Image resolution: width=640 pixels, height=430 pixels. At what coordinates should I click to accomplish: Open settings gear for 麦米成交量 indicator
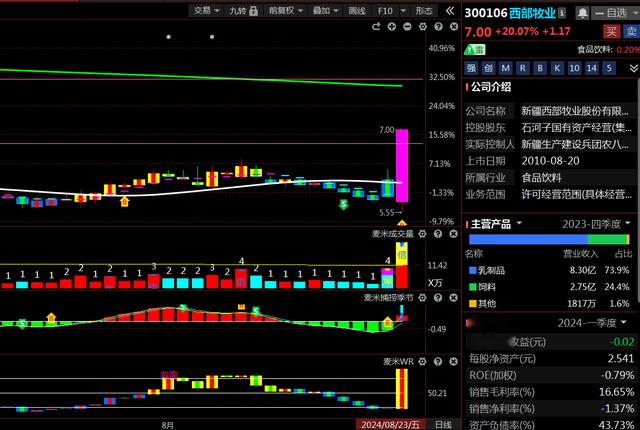(422, 234)
